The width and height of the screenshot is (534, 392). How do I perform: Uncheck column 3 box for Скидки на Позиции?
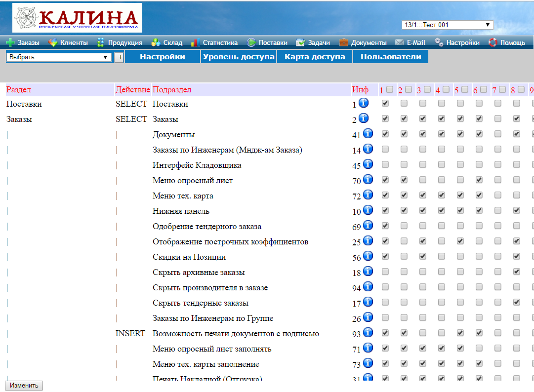(x=423, y=256)
